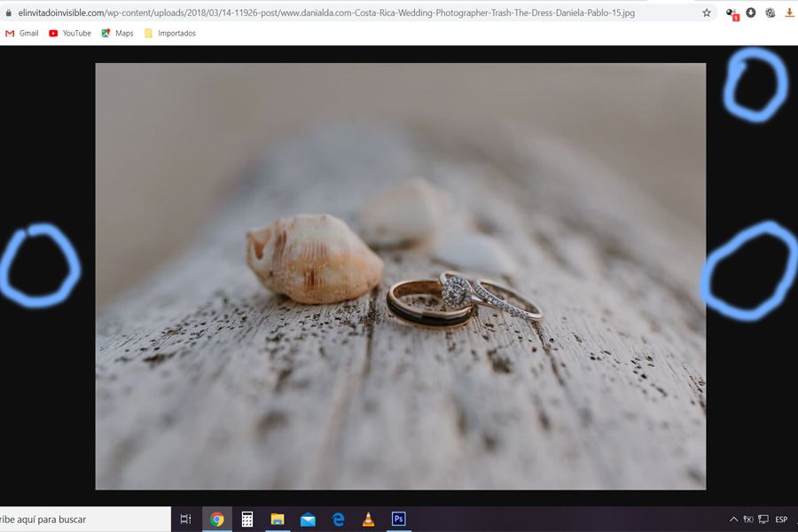Click the site security padlock icon
Image resolution: width=798 pixels, height=532 pixels.
pyautogui.click(x=8, y=12)
